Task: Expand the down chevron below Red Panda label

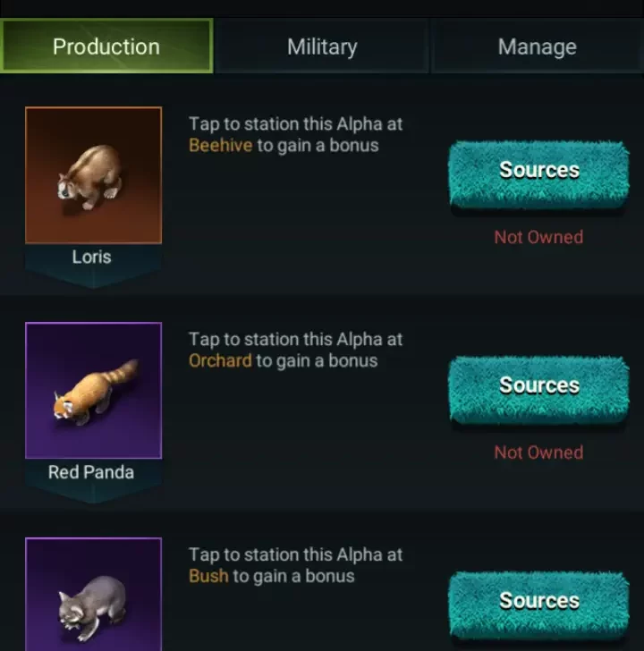Action: click(x=93, y=495)
